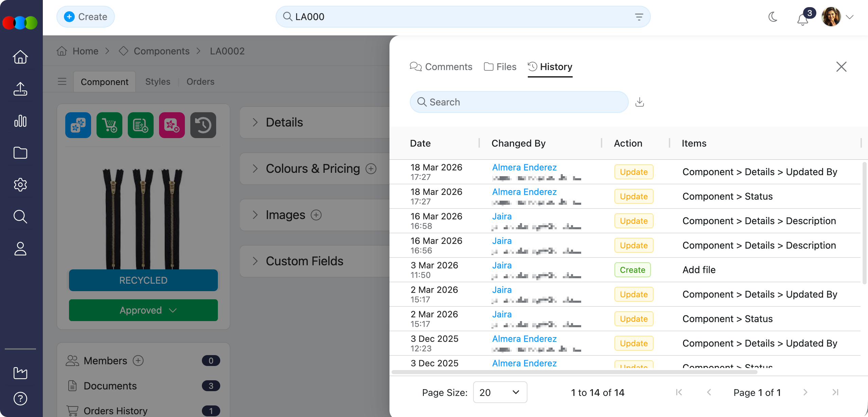Click the Create button

click(x=85, y=16)
